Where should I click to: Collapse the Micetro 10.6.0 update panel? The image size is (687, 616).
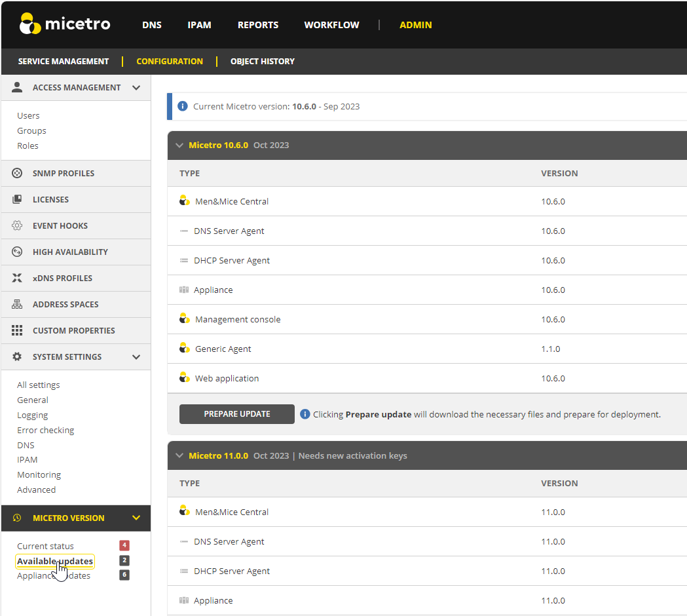[x=179, y=145]
